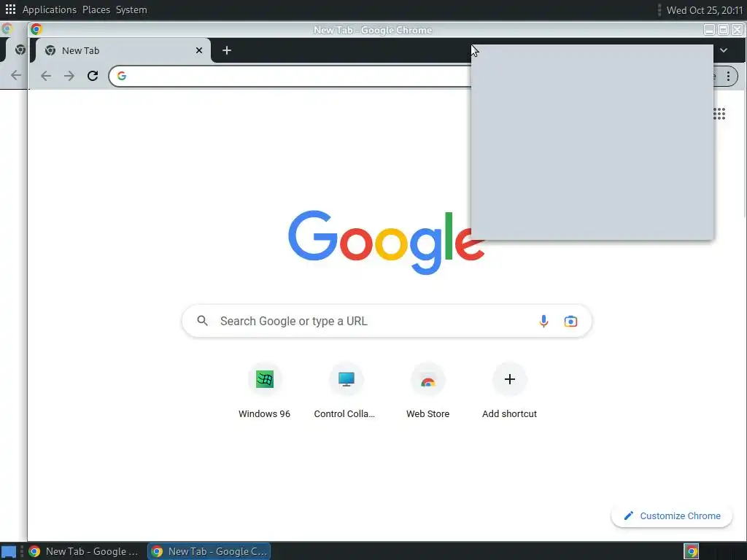Expand the tab search chevron

(723, 50)
